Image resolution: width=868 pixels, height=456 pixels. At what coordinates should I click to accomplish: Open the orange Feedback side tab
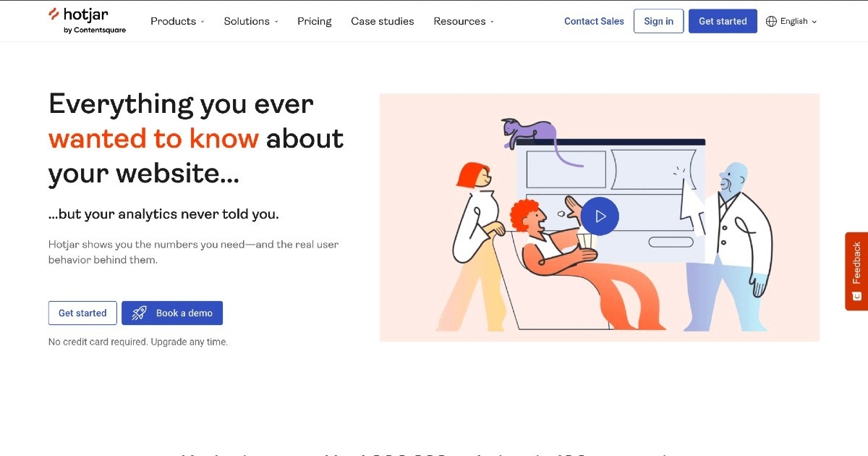pyautogui.click(x=856, y=263)
